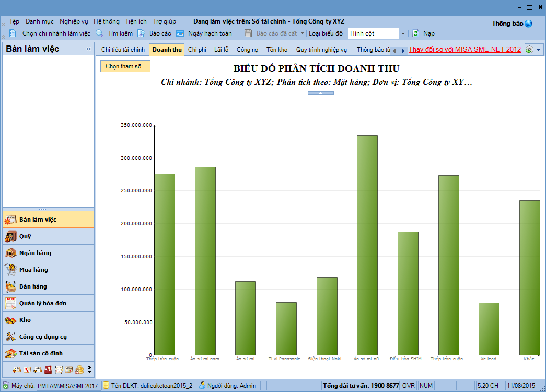Collapse the Bàn làm việc panel

(88, 49)
